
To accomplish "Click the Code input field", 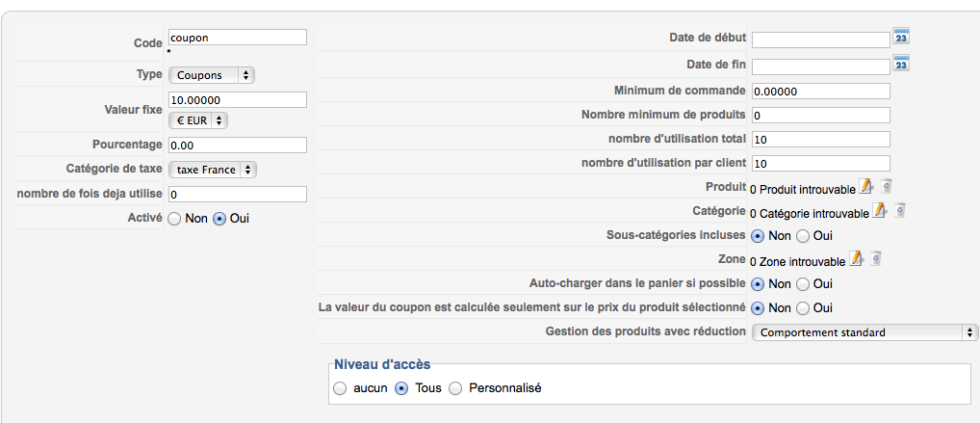I will click(238, 38).
